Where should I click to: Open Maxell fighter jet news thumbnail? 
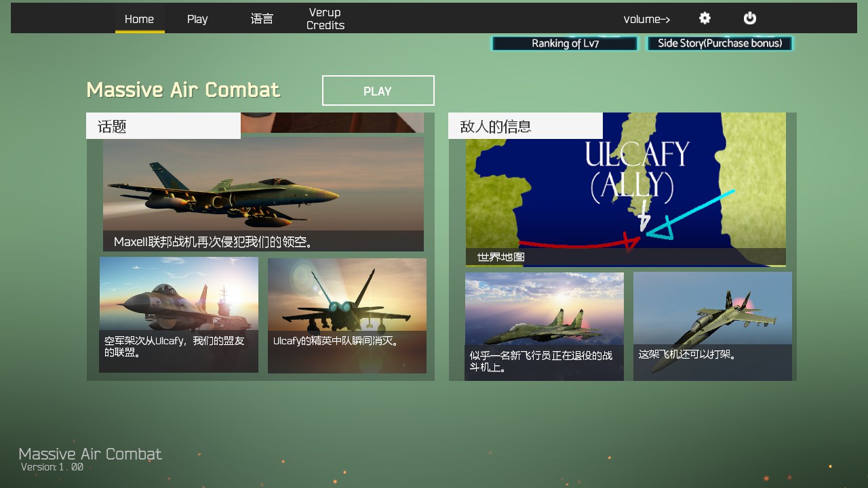click(x=263, y=194)
